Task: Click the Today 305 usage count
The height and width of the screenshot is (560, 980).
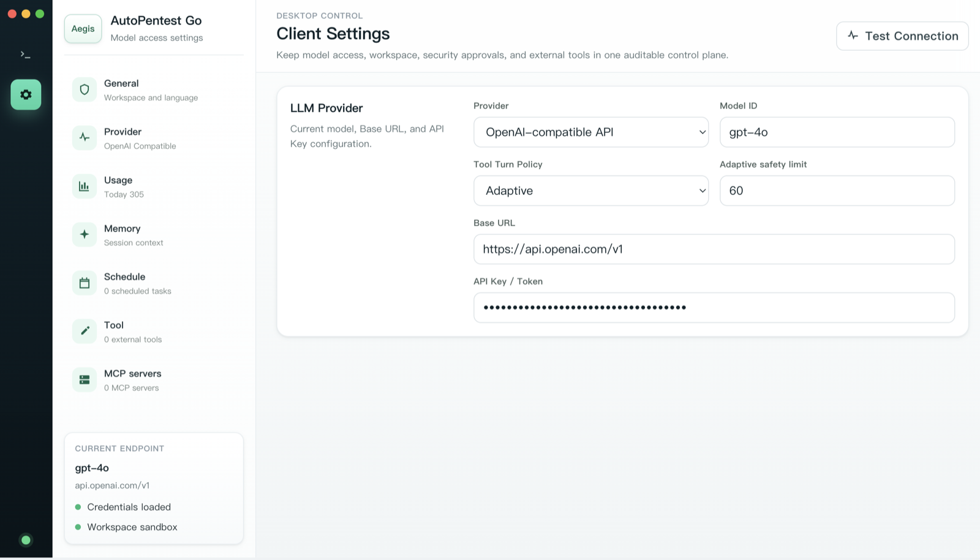Action: (124, 194)
